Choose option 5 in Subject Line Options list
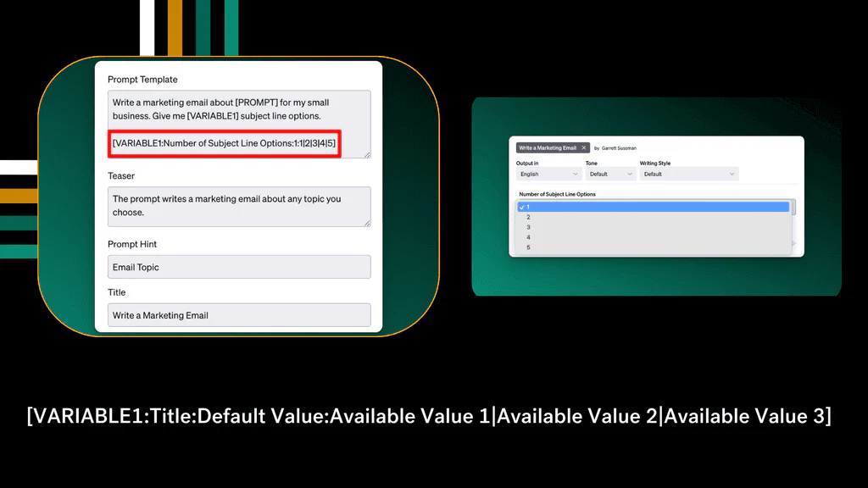The image size is (868, 488). [654, 247]
